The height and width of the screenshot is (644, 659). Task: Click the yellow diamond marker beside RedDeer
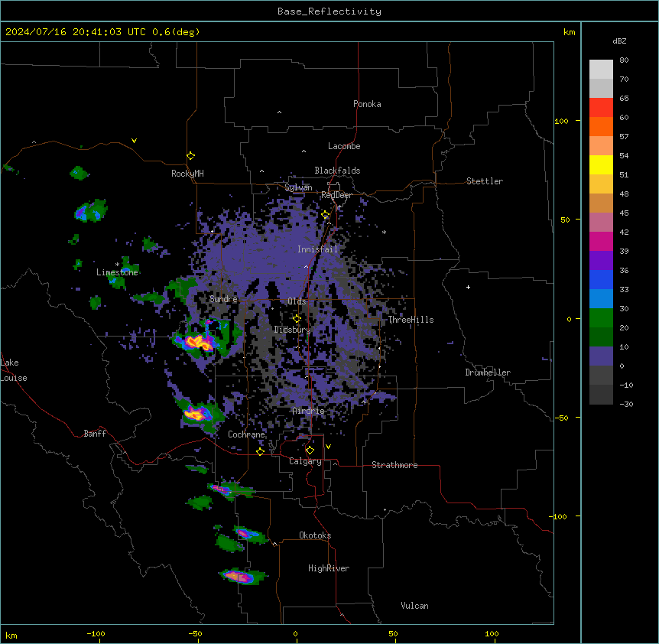coord(326,215)
